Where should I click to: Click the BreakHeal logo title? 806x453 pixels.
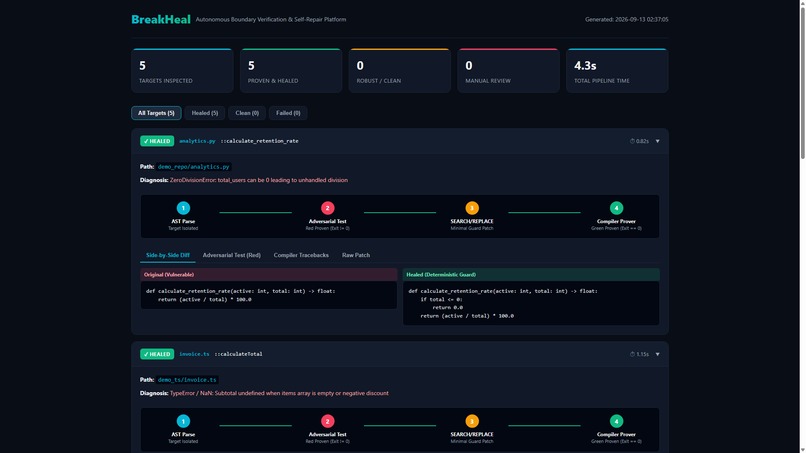[161, 20]
